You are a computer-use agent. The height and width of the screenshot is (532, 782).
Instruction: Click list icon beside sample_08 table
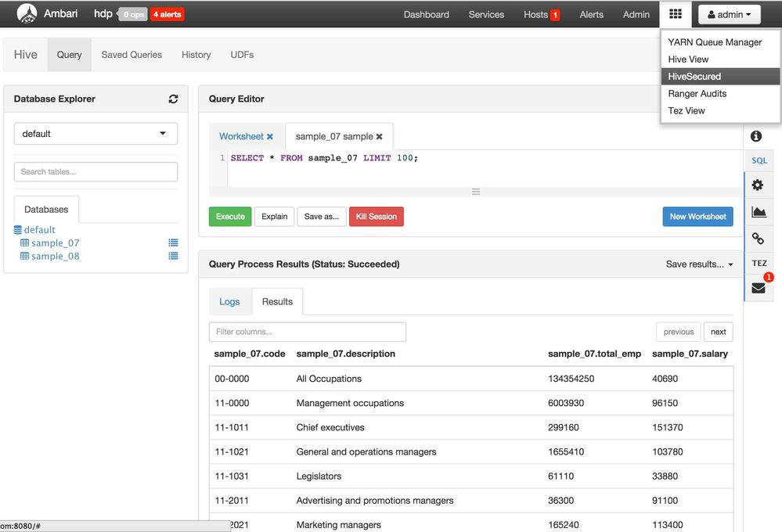tap(173, 256)
